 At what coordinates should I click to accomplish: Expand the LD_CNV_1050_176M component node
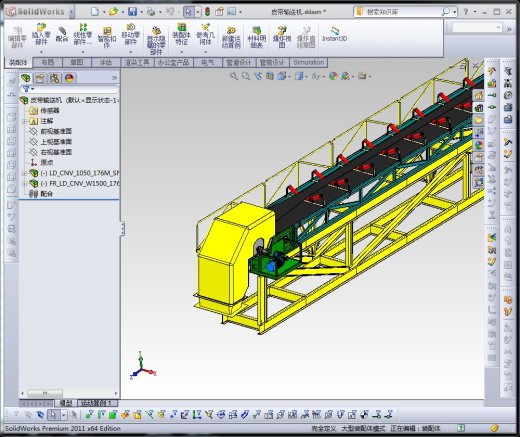click(24, 173)
